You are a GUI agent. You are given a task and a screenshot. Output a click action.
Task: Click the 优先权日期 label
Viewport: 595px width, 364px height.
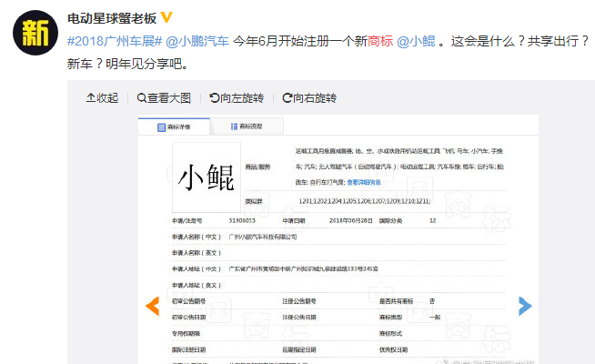394,350
